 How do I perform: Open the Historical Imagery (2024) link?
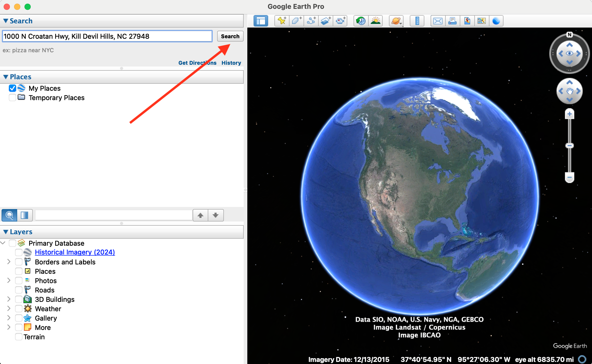(75, 252)
